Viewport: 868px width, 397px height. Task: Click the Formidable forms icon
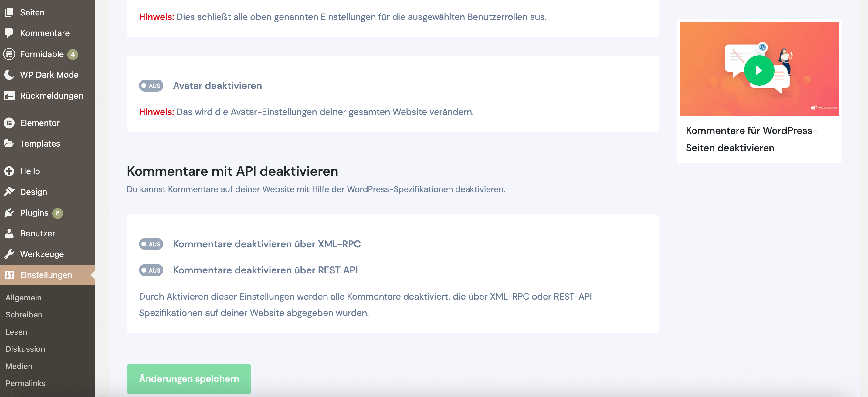click(9, 54)
